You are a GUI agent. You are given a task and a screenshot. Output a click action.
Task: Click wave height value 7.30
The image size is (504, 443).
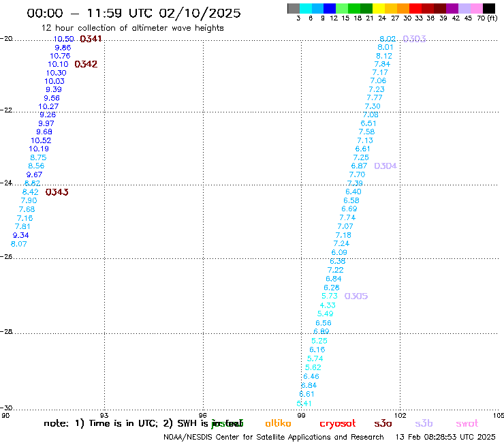[x=373, y=106]
